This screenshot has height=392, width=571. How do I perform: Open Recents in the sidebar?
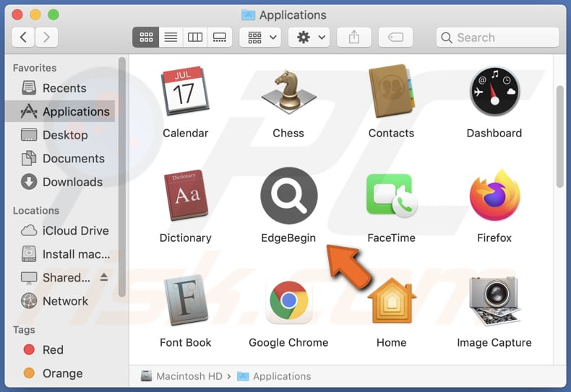(60, 88)
